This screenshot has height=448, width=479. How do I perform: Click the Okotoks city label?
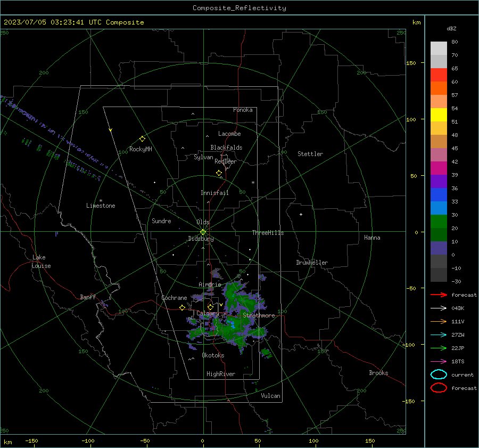pyautogui.click(x=213, y=355)
